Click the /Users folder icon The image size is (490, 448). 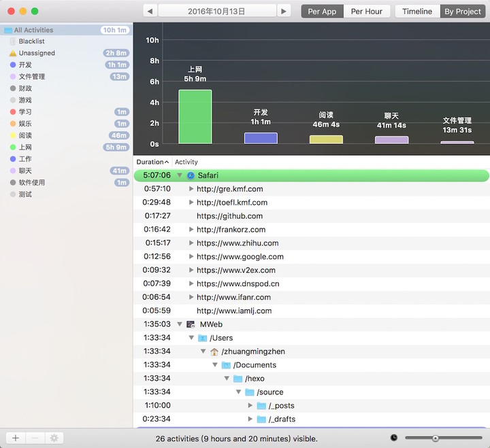(x=203, y=338)
